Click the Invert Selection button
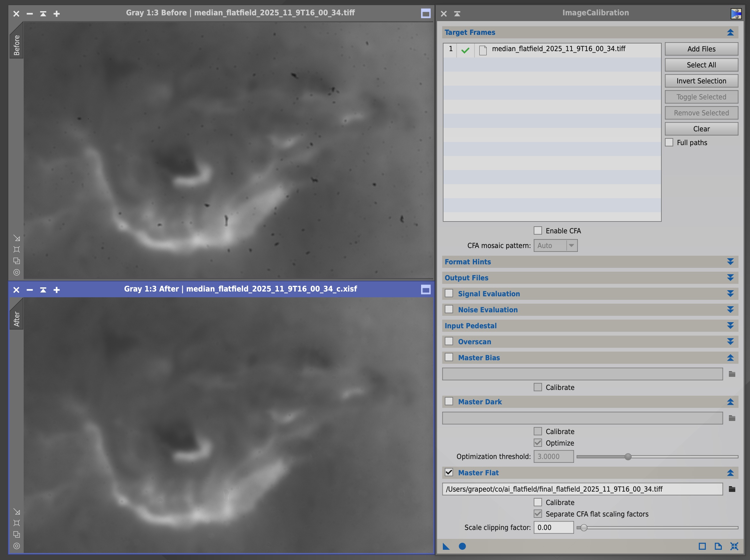This screenshot has height=560, width=750. tap(701, 81)
